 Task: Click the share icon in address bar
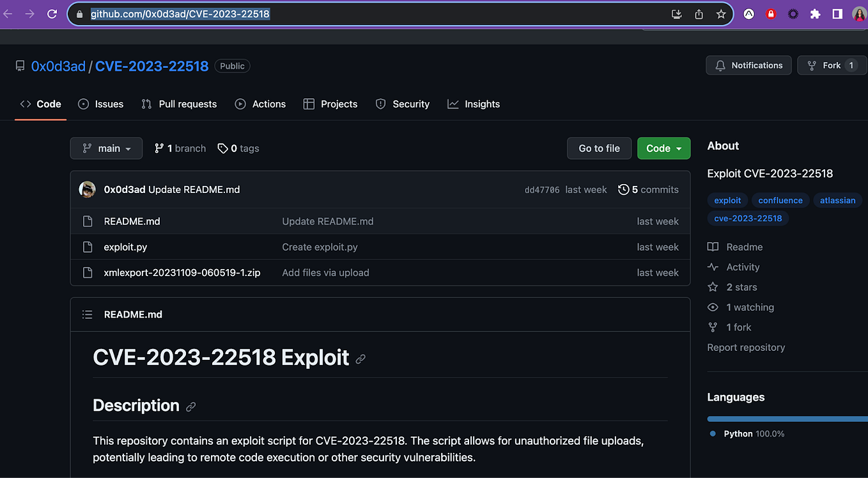pos(699,14)
